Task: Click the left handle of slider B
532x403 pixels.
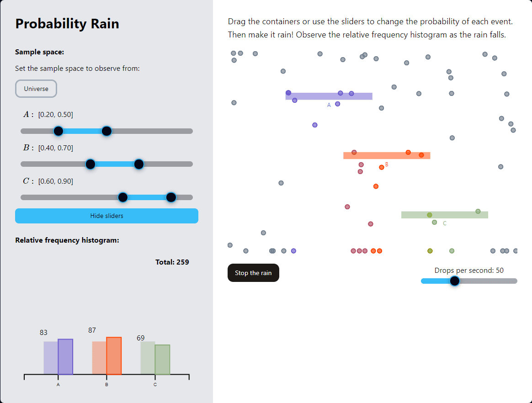Action: click(x=90, y=164)
